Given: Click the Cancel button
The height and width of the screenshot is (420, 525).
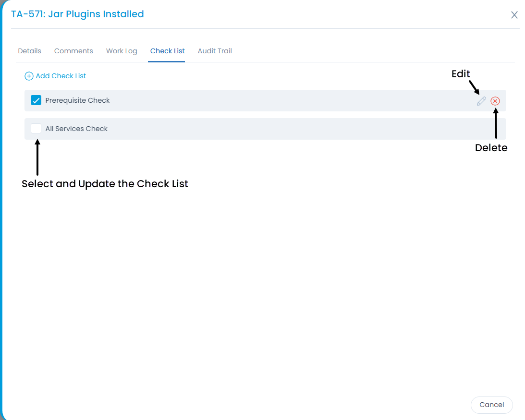Looking at the screenshot, I should (x=491, y=405).
